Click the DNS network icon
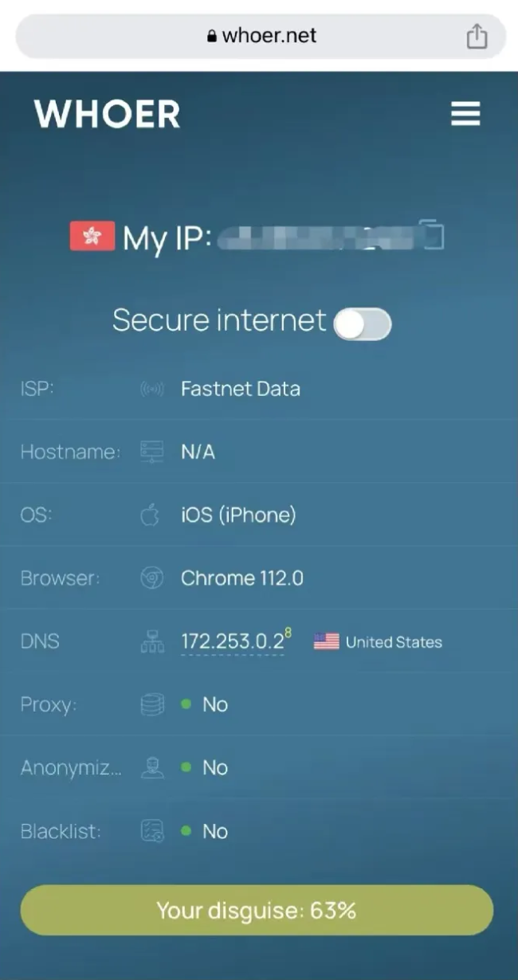Screen dimensions: 518x980 tap(151, 642)
